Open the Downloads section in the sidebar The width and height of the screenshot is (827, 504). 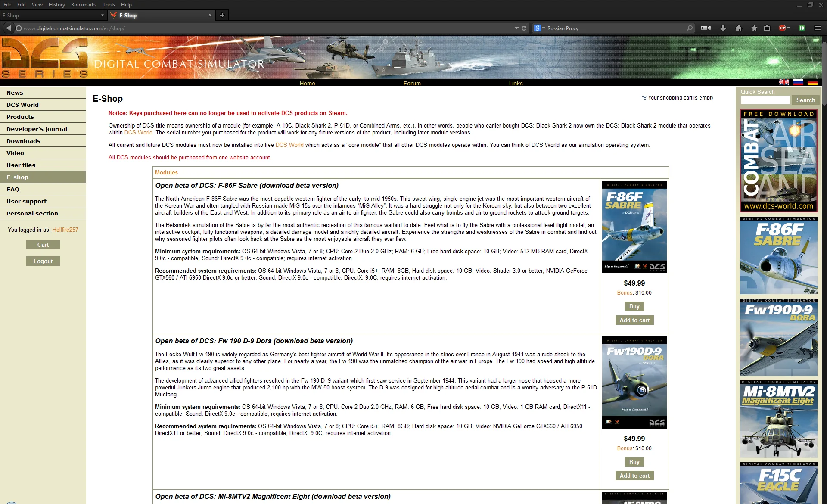point(43,141)
